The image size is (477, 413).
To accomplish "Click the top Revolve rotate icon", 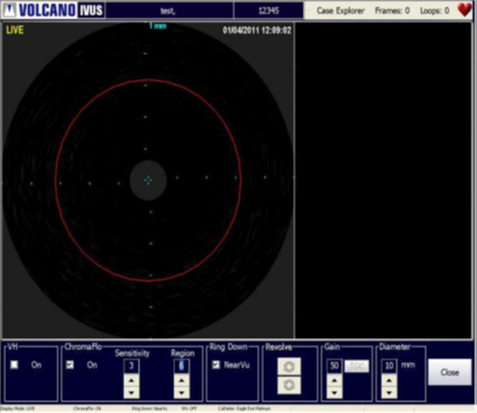I will point(289,366).
